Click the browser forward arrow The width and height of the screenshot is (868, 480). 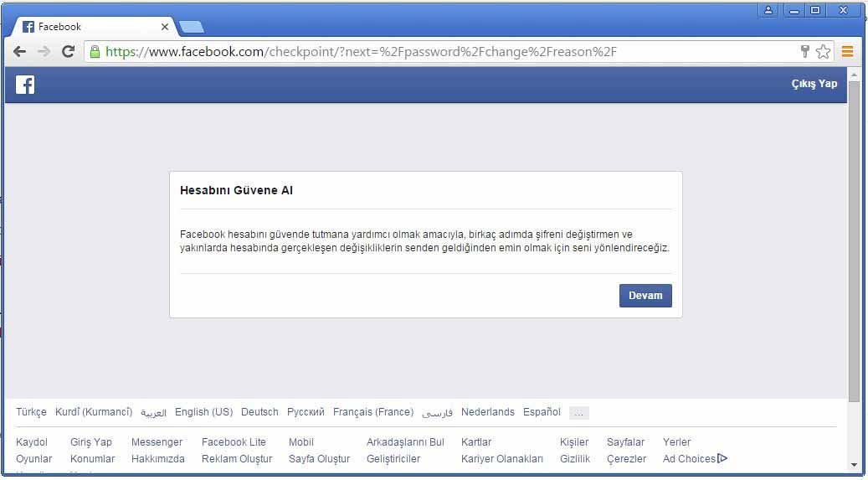tap(44, 52)
